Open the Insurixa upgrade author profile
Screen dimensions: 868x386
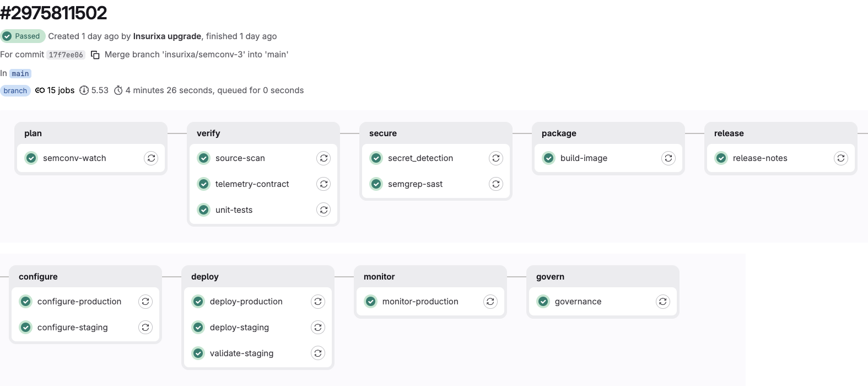[x=167, y=36]
